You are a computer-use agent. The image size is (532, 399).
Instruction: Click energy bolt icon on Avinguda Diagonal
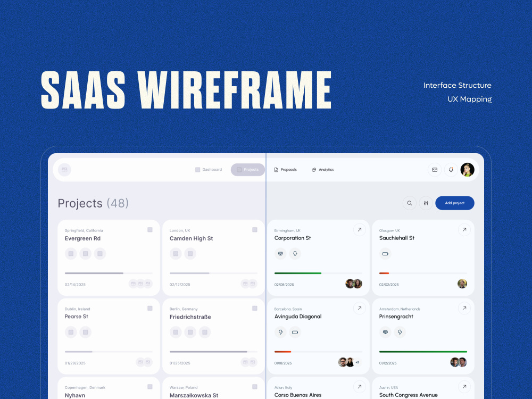pos(280,332)
